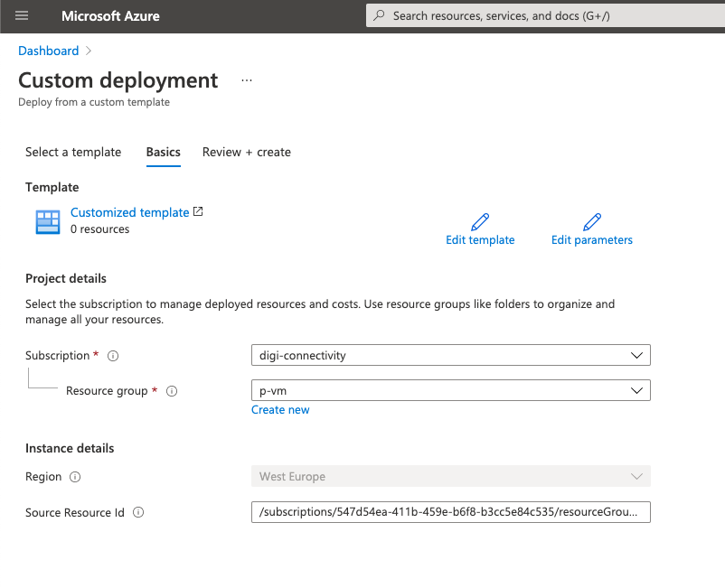This screenshot has height=588, width=725.
Task: Switch to Select a template tab
Action: 73,152
